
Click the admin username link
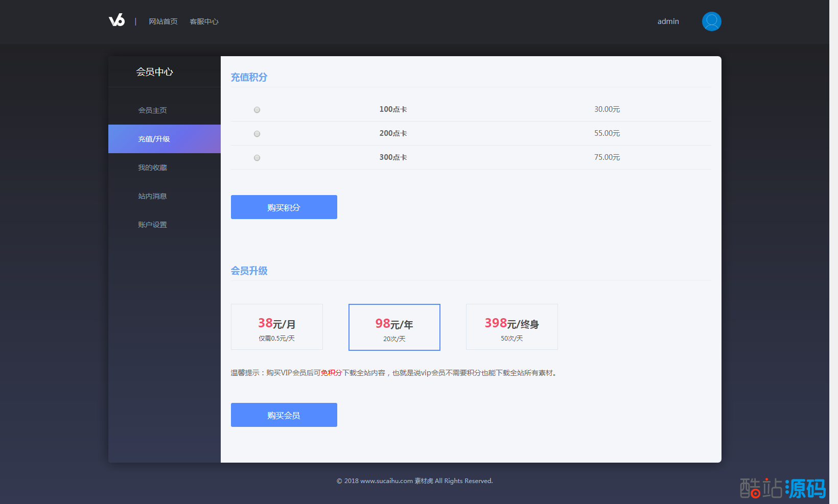pos(668,21)
